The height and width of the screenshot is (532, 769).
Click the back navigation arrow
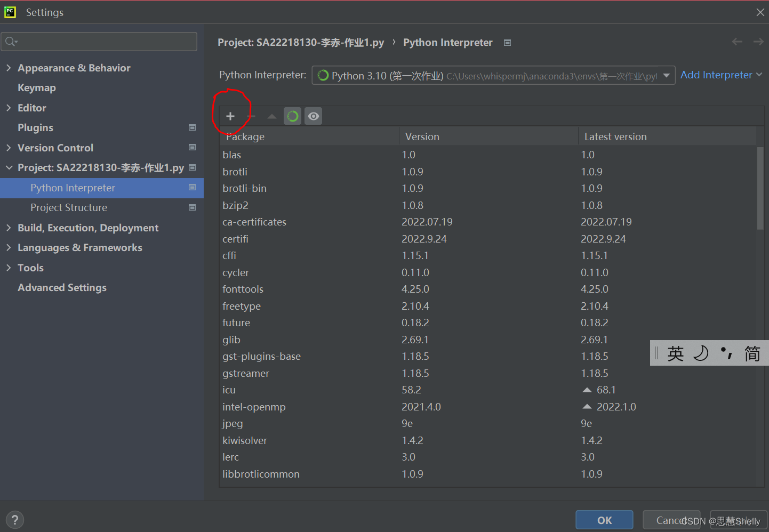(x=737, y=42)
